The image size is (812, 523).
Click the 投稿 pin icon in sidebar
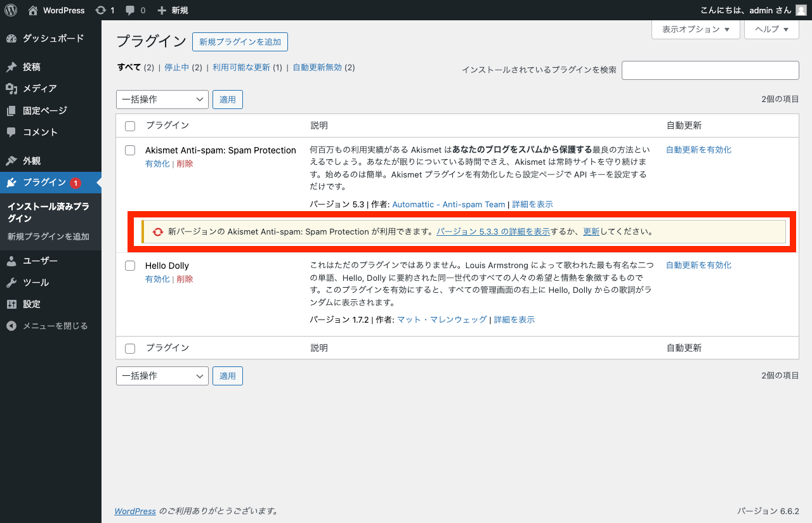click(11, 67)
